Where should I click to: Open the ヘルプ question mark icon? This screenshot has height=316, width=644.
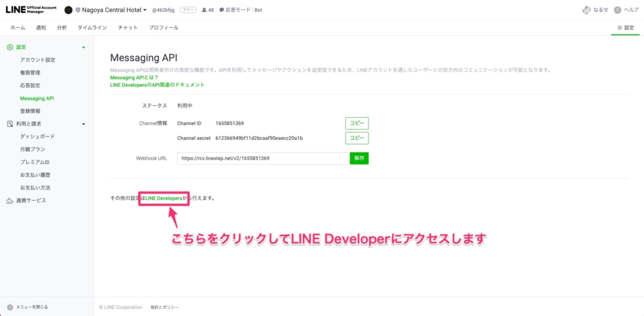[617, 10]
